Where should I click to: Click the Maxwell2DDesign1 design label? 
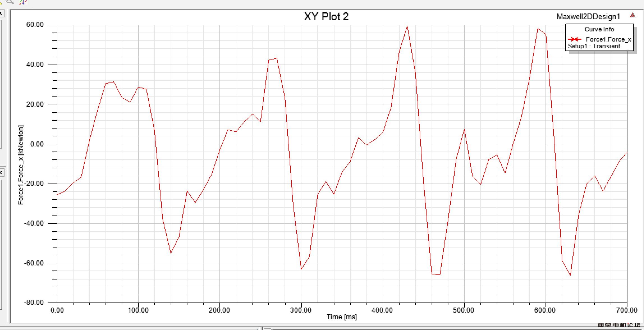pyautogui.click(x=588, y=17)
